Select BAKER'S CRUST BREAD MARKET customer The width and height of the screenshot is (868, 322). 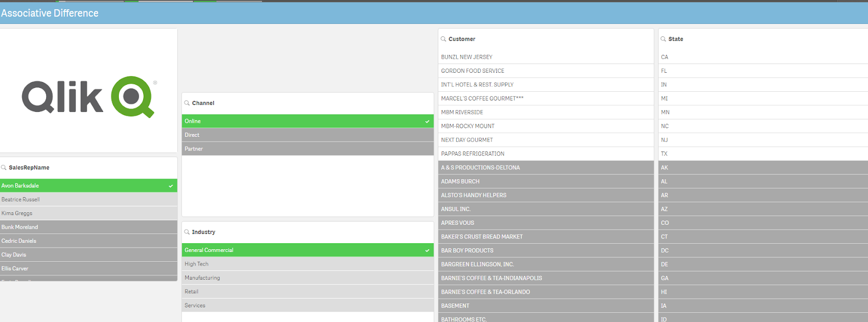tap(546, 237)
